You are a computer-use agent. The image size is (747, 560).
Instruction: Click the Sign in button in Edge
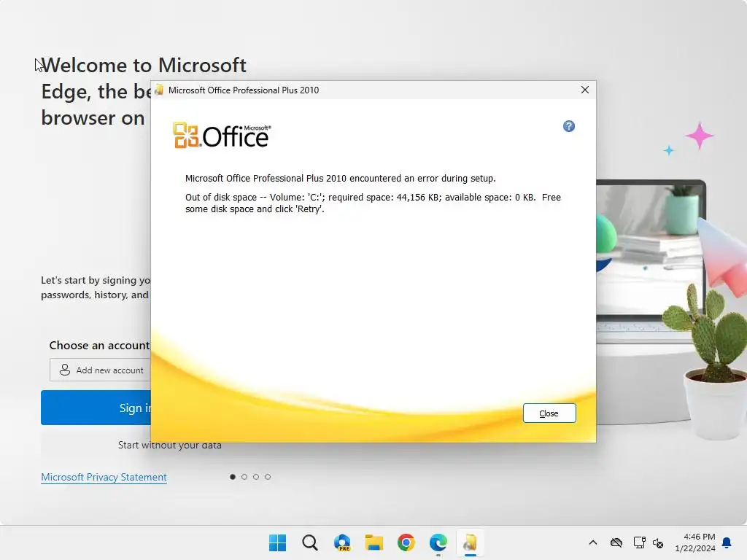(x=96, y=408)
